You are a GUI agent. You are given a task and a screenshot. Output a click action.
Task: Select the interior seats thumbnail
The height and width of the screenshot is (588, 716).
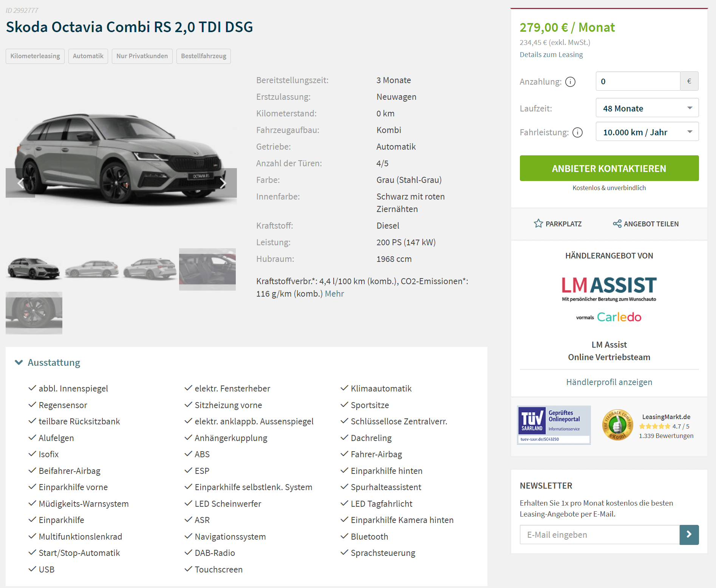(x=207, y=269)
